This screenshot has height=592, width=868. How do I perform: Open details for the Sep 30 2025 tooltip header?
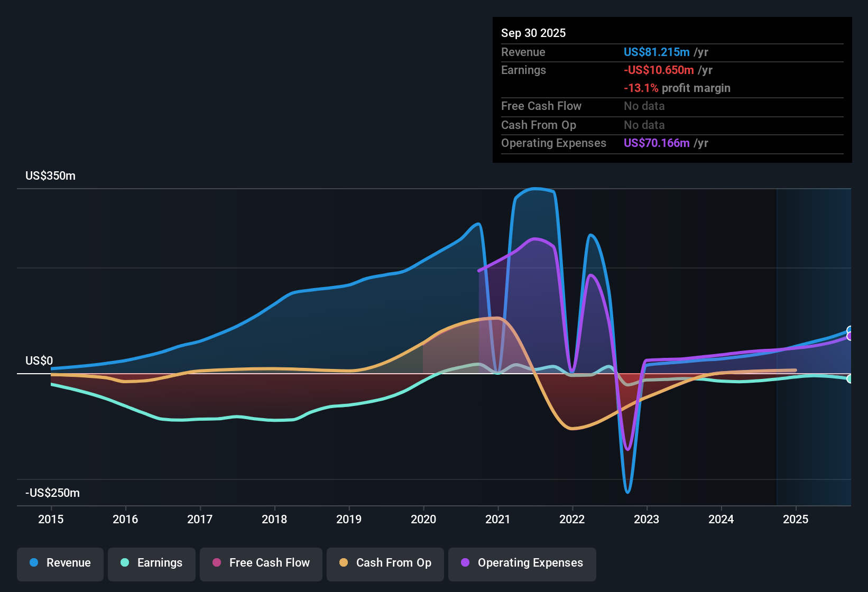point(533,33)
